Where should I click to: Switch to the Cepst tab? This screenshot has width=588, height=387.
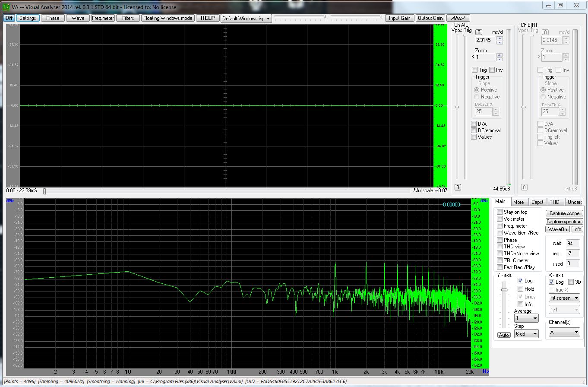tap(537, 202)
